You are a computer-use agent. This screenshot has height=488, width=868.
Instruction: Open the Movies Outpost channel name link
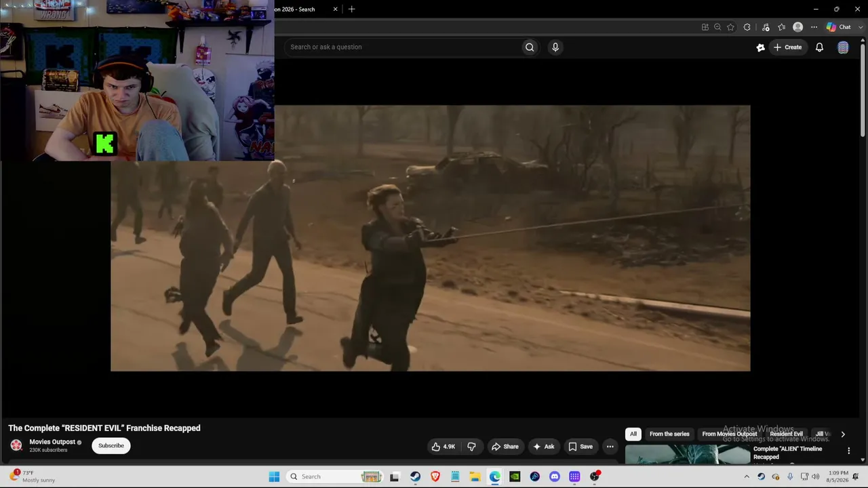[52, 442]
